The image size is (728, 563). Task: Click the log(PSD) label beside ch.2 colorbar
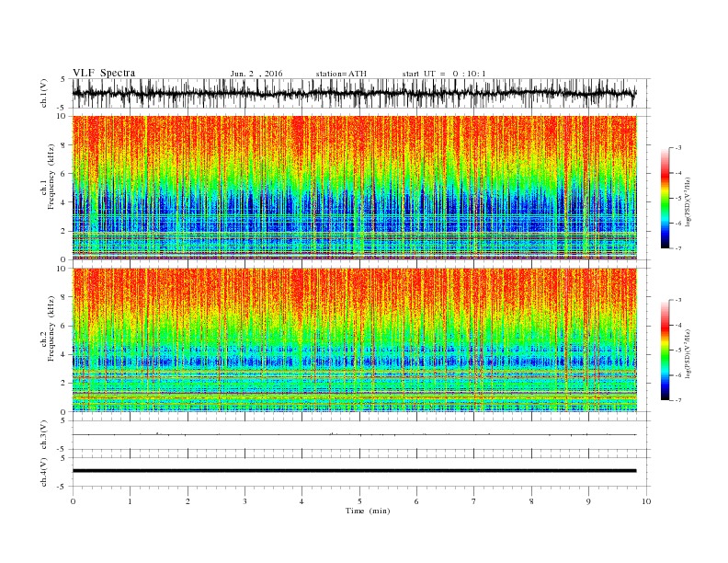(x=688, y=354)
